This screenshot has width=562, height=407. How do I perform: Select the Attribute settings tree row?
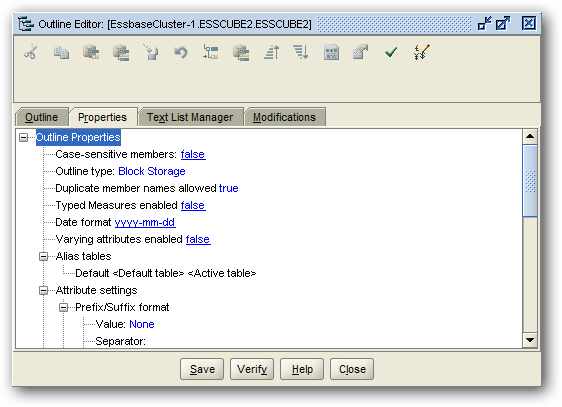click(96, 290)
